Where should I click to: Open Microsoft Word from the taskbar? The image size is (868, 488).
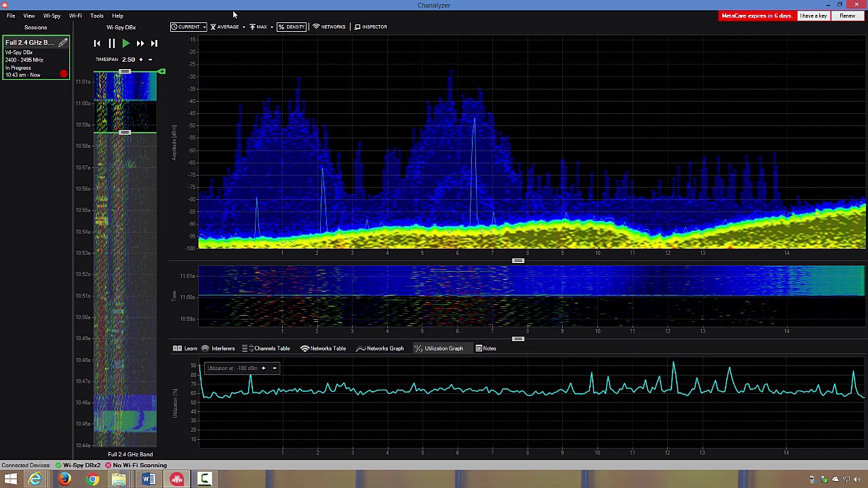[149, 480]
